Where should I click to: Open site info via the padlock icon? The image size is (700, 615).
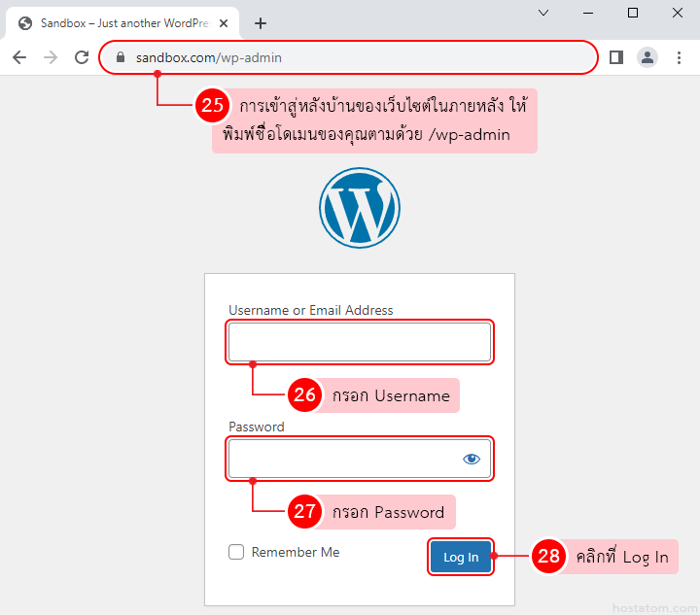121,57
